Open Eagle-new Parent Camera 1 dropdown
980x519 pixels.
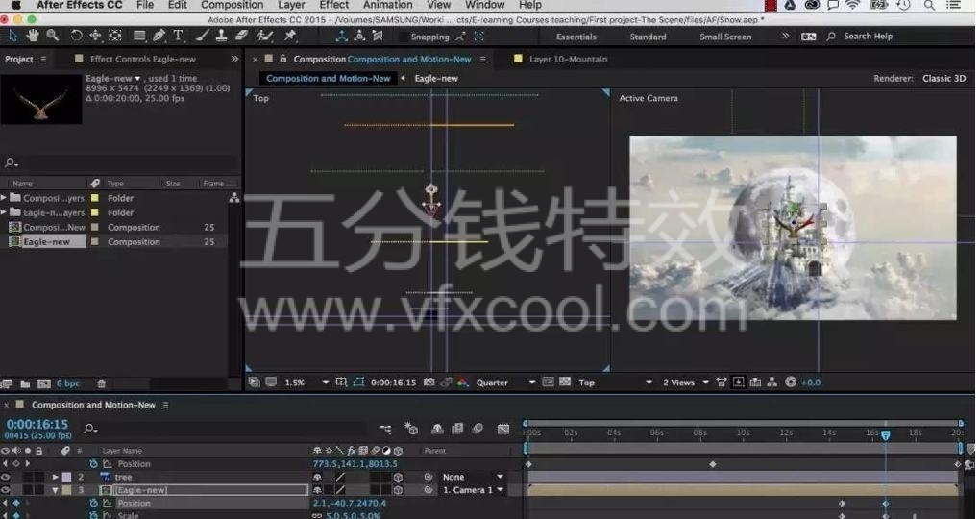(473, 490)
